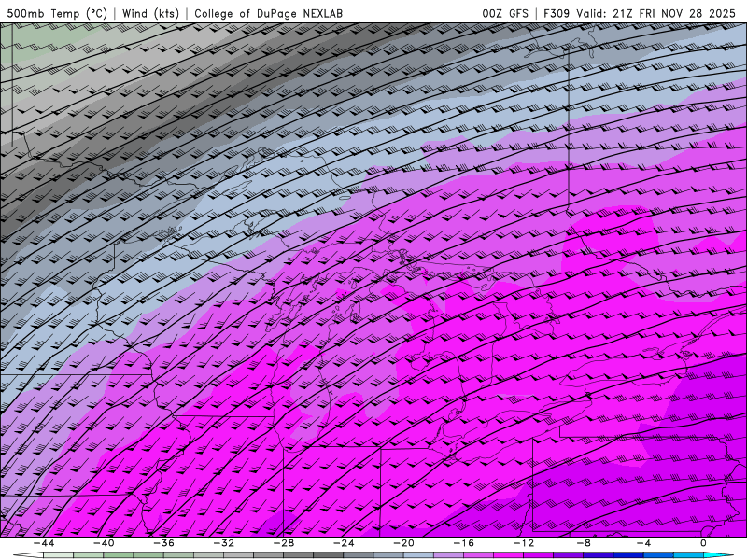This screenshot has height=560, width=747.
Task: Click the "Wind (kts)" header label
Action: [151, 13]
